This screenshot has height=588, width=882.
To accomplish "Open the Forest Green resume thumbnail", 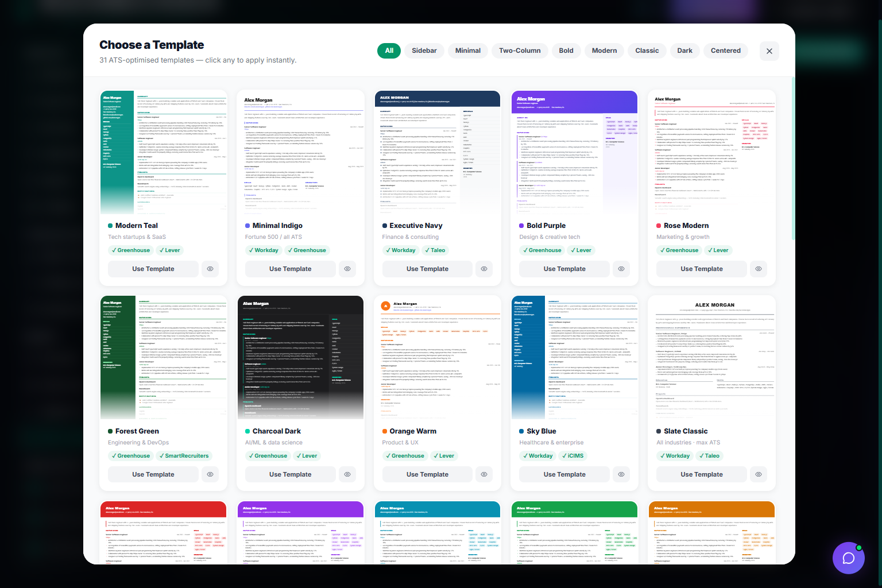I will tap(164, 358).
